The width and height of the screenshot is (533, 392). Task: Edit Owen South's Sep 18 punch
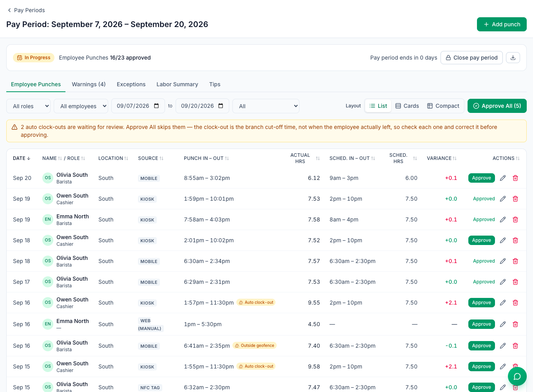click(503, 240)
